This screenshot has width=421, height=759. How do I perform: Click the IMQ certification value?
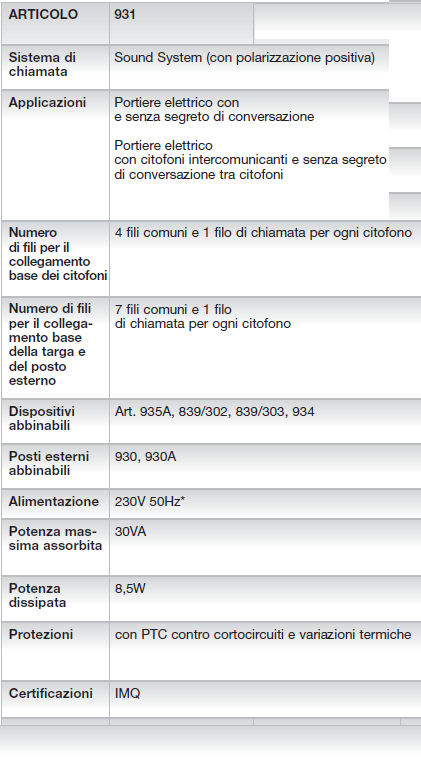[127, 694]
